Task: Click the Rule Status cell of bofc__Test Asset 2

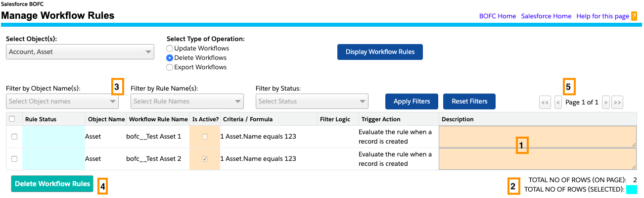Action: coord(53,159)
